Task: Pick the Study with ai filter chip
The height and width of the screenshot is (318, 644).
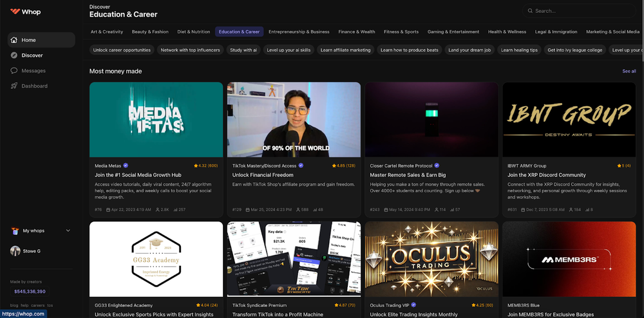Action: tap(243, 50)
